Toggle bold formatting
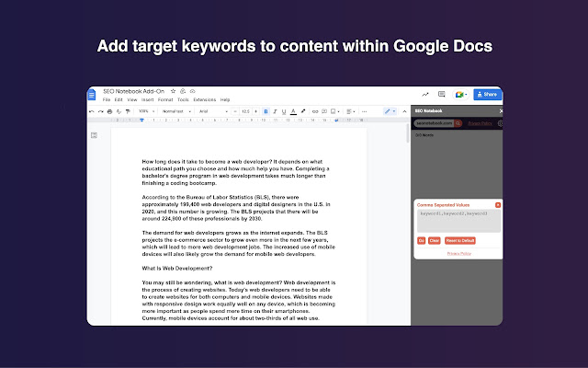Screen dimensions: 588x368 pyautogui.click(x=266, y=111)
